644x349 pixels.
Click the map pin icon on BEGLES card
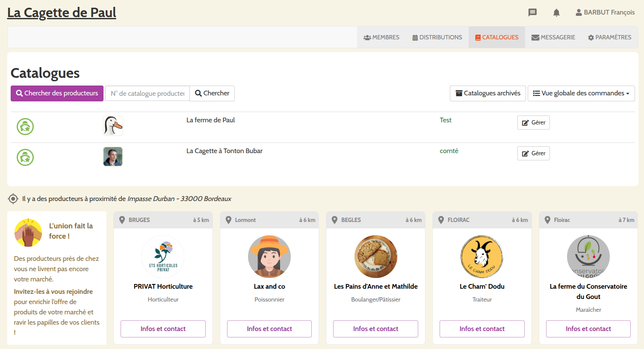tap(335, 220)
